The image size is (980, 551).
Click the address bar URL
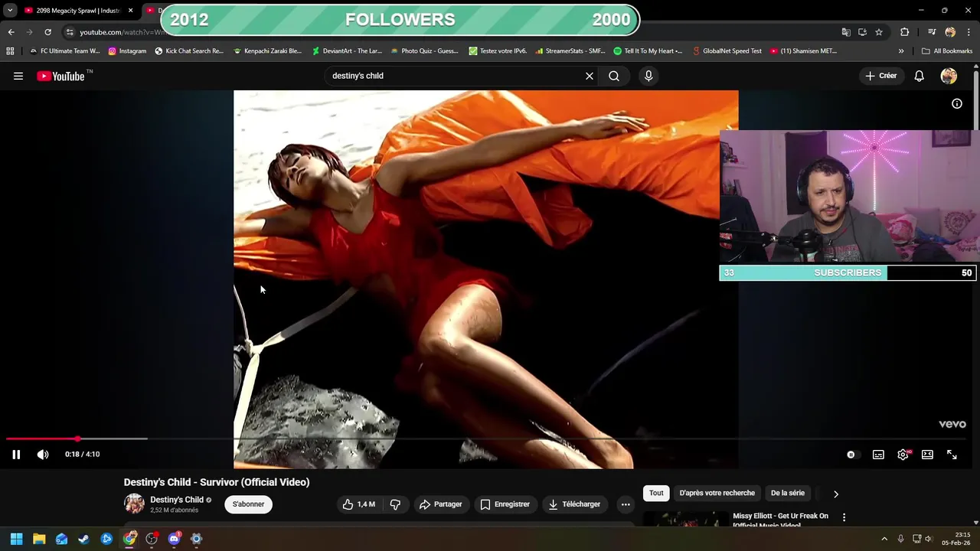[122, 32]
